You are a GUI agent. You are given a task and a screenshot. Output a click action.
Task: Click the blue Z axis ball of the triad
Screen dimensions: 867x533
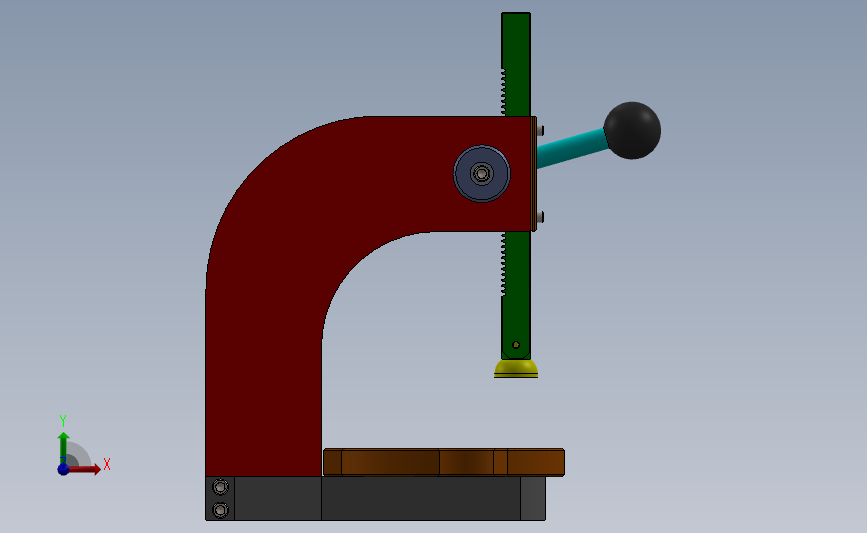tap(64, 469)
